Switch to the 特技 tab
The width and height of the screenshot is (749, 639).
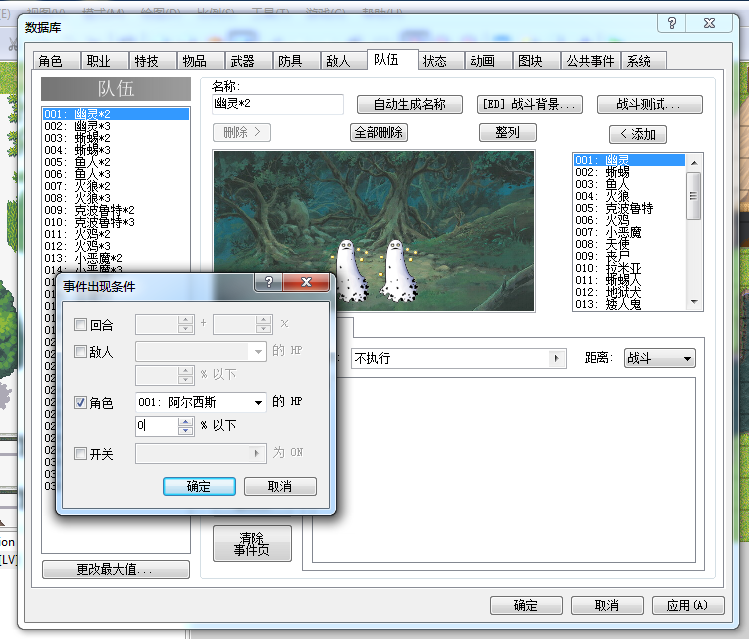152,61
